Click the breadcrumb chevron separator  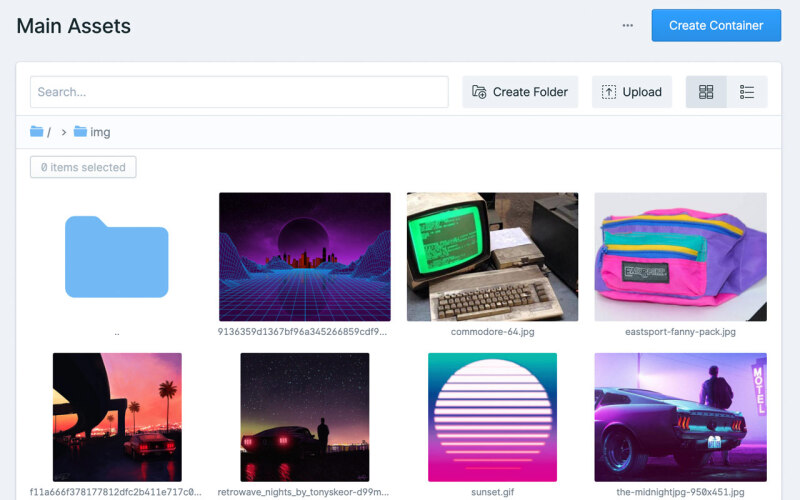[x=63, y=132]
